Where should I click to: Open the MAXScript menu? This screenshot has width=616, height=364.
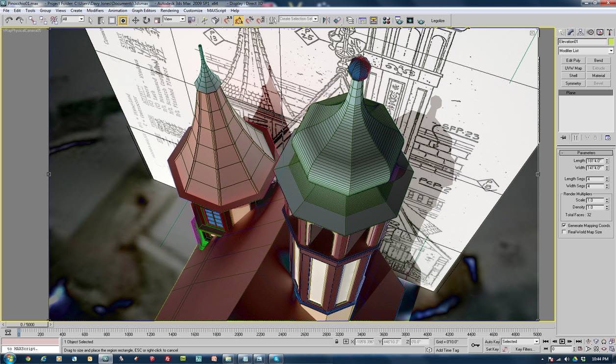tap(217, 10)
